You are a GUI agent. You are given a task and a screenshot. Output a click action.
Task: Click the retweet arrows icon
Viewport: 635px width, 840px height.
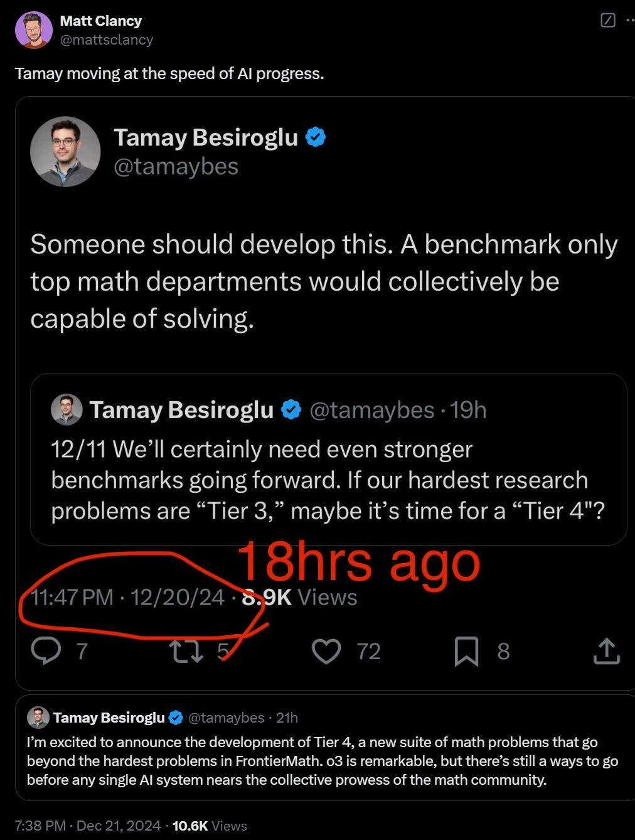[187, 651]
